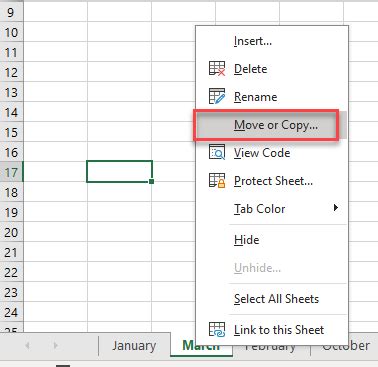
Task: Select row 12 header
Action: [11, 72]
